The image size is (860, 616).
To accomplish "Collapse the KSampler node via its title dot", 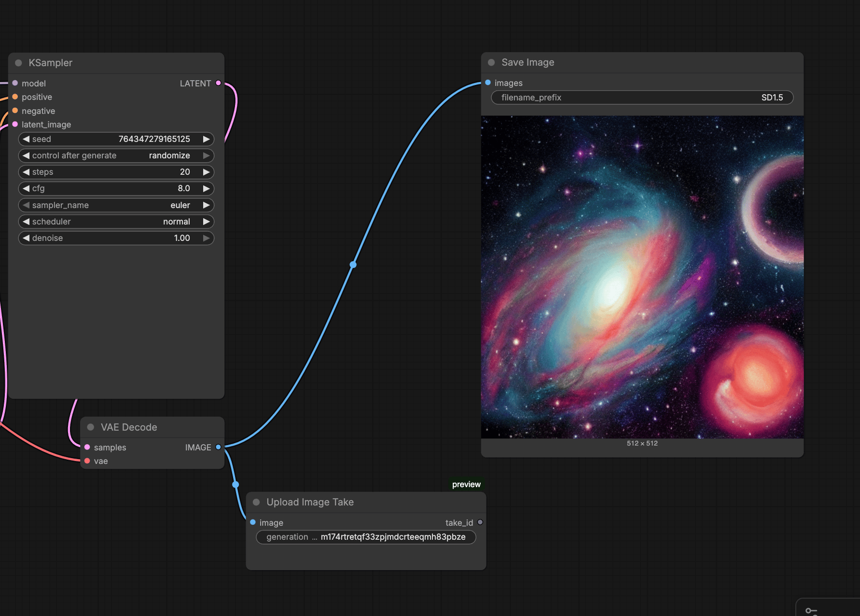I will click(x=18, y=63).
